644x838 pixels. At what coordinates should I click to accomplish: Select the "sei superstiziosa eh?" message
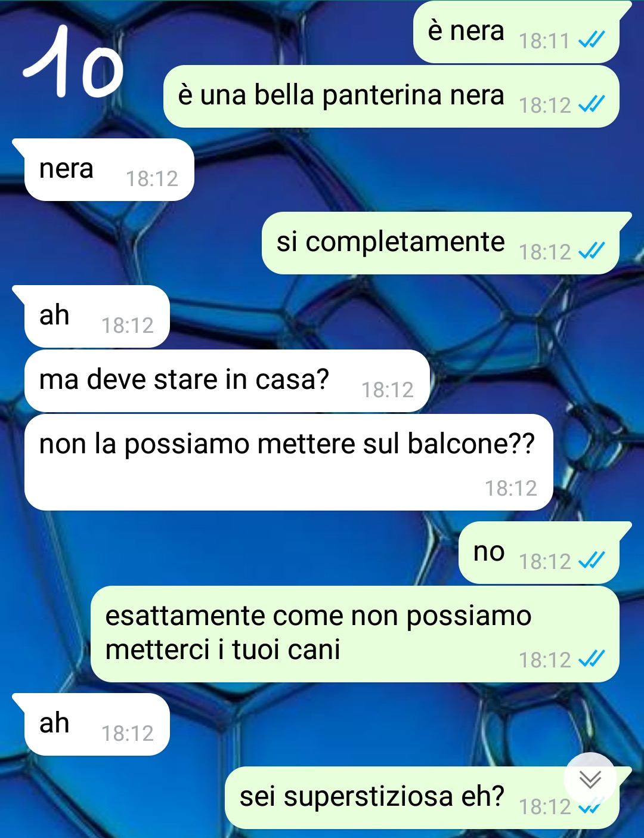click(x=422, y=798)
